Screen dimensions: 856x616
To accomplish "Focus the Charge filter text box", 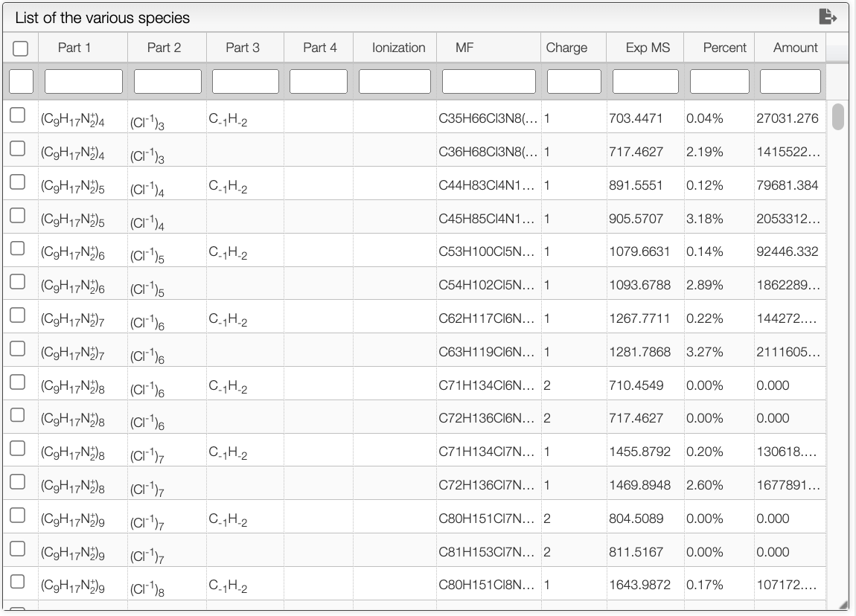I will 574,81.
